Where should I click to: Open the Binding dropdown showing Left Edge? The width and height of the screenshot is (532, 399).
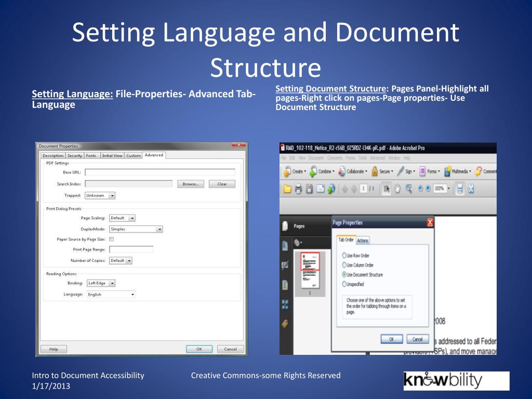pos(101,283)
